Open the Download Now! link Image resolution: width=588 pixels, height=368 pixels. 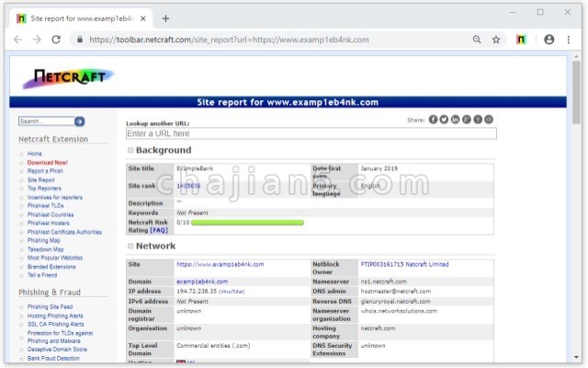coord(47,163)
